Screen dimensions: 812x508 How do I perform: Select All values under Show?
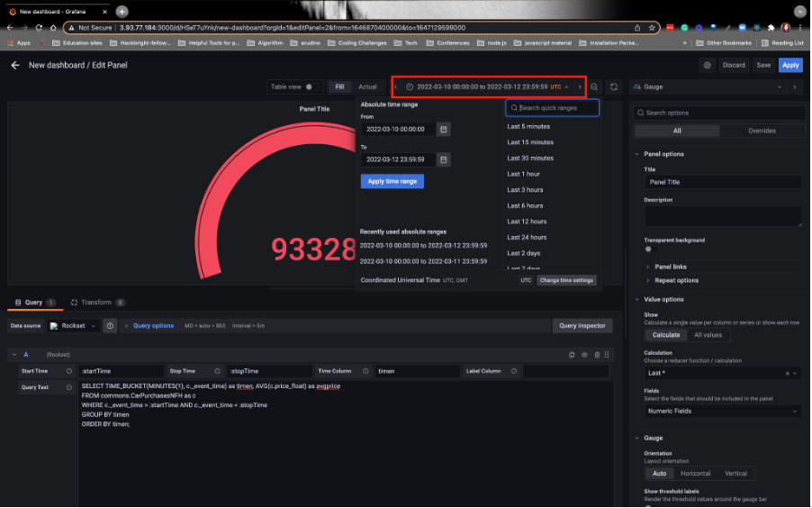pyautogui.click(x=708, y=335)
